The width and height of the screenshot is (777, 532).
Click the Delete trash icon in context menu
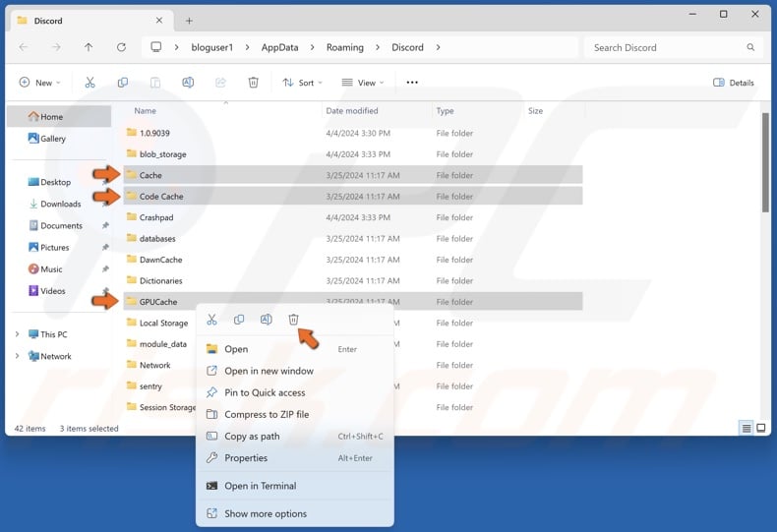(x=293, y=320)
